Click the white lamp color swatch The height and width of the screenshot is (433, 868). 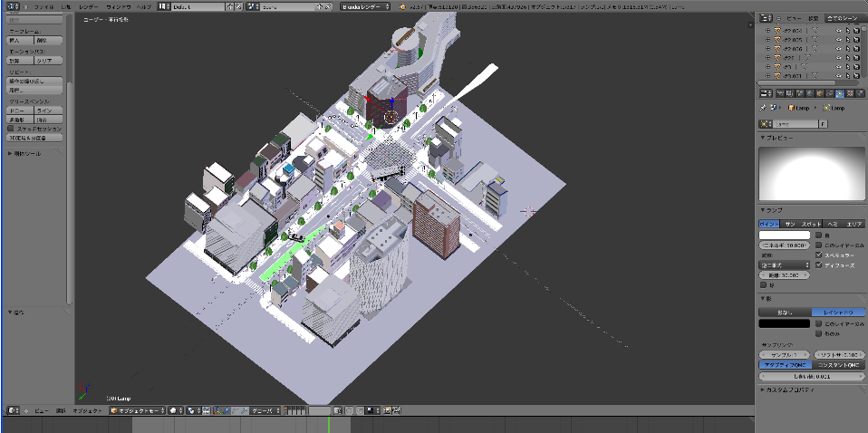click(785, 236)
